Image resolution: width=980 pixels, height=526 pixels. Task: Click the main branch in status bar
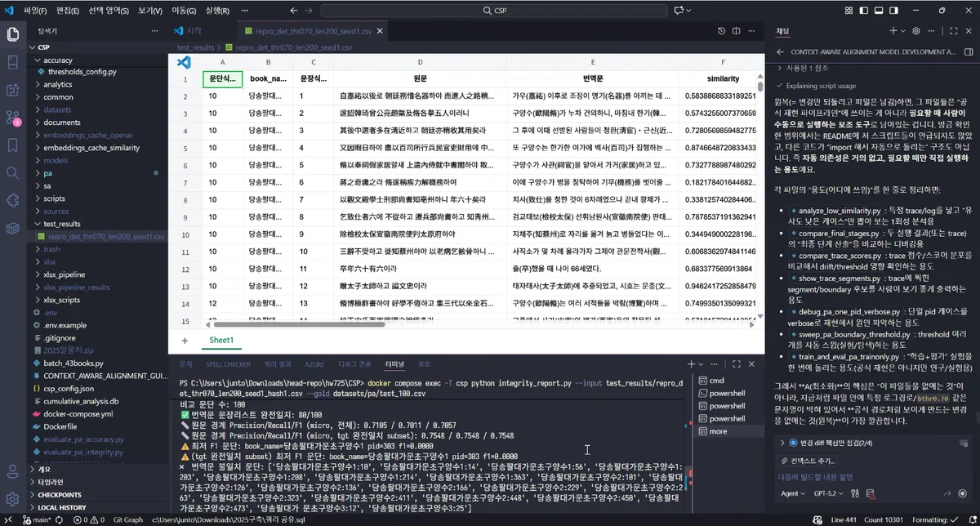[35, 519]
